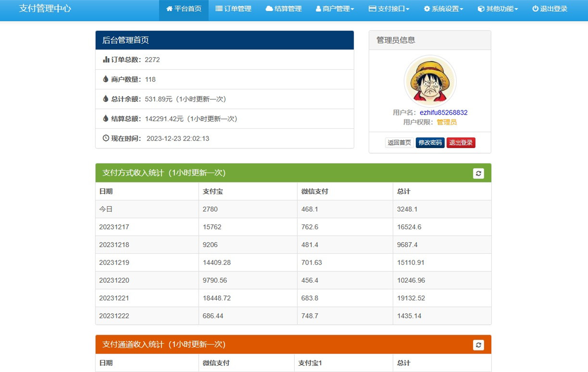Click the 返回首页 button

click(x=399, y=143)
